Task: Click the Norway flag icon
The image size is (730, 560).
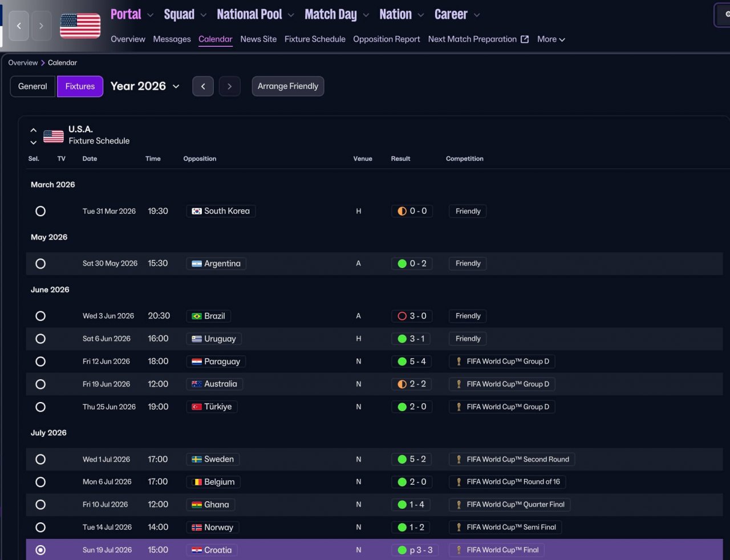Action: tap(197, 528)
